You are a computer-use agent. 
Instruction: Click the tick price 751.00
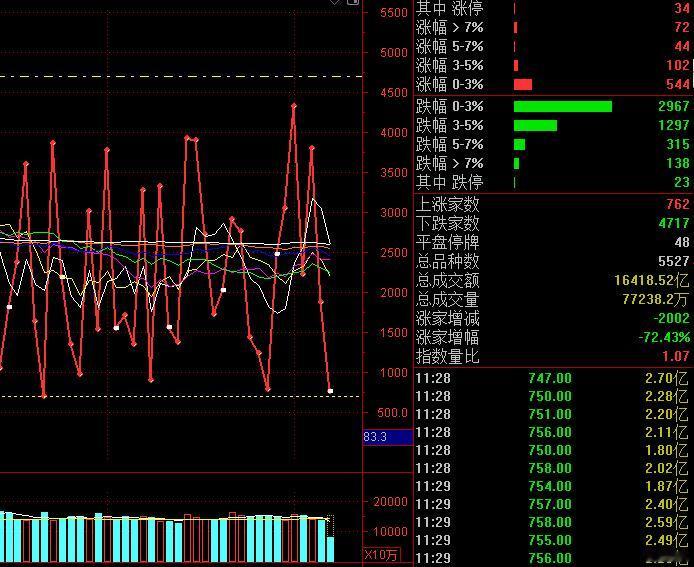pyautogui.click(x=550, y=414)
